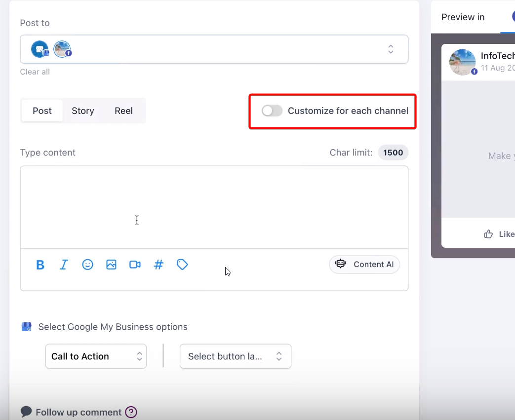Open the Call to Action dropdown

(96, 356)
